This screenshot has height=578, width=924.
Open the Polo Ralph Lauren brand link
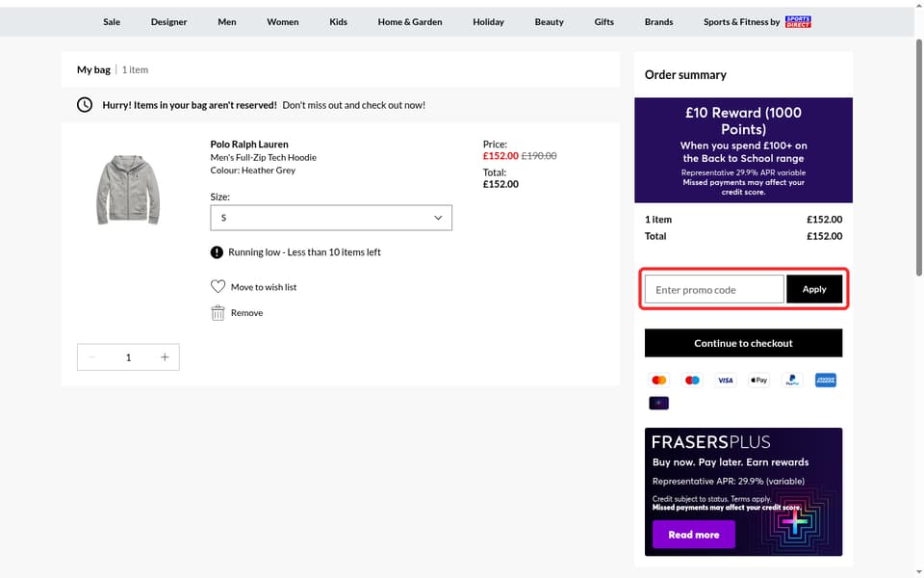[249, 144]
